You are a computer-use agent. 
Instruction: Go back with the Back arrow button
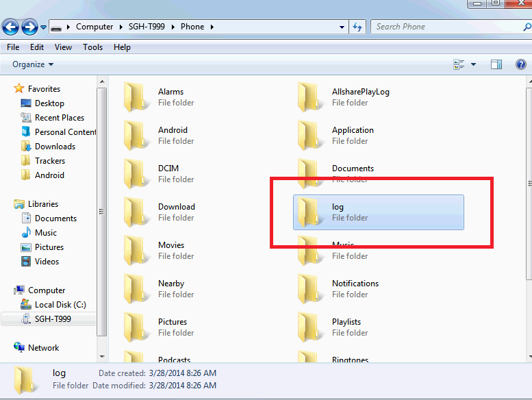(10, 27)
